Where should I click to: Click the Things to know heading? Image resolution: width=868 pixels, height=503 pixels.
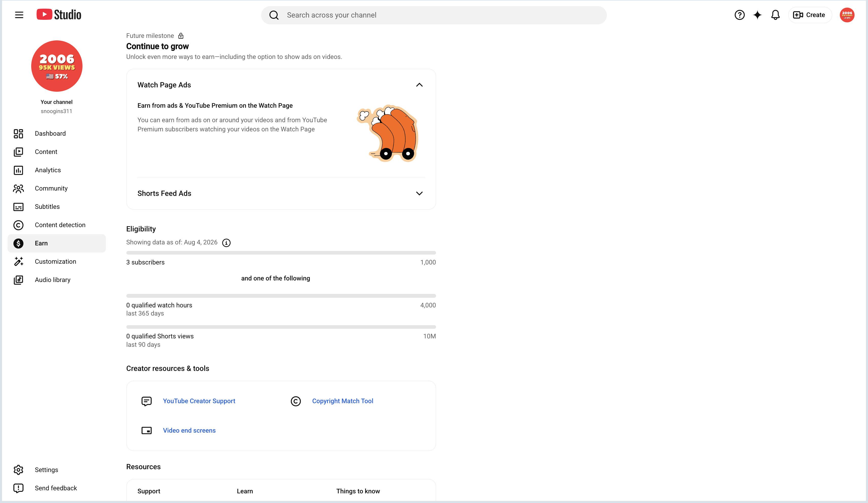(358, 491)
